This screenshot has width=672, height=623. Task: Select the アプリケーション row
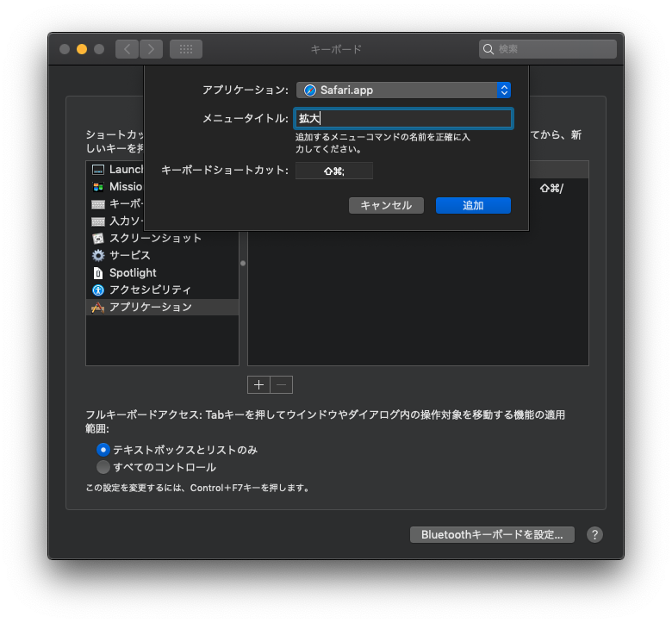pyautogui.click(x=163, y=308)
